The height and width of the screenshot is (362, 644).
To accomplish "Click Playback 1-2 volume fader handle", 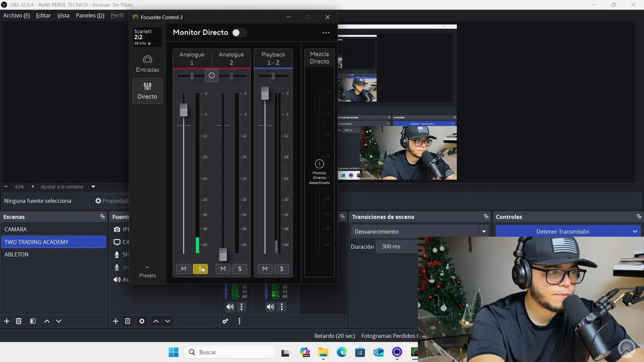I will pos(265,93).
